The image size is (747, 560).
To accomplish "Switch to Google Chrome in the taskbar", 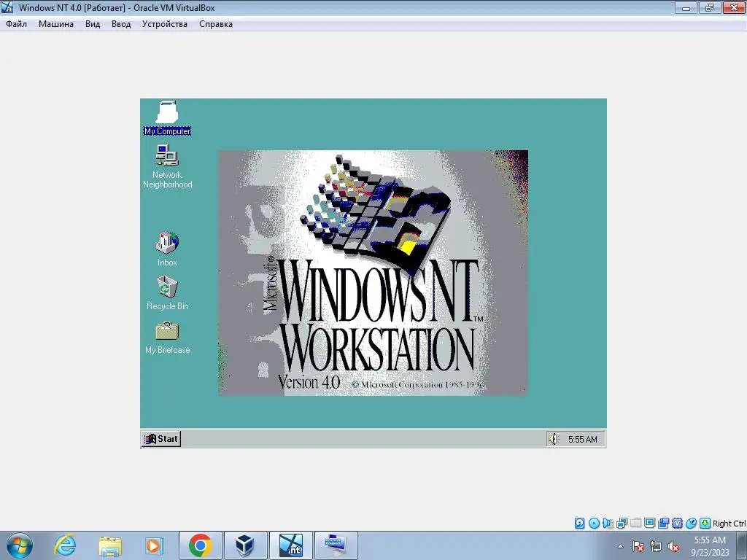I will coord(200,545).
